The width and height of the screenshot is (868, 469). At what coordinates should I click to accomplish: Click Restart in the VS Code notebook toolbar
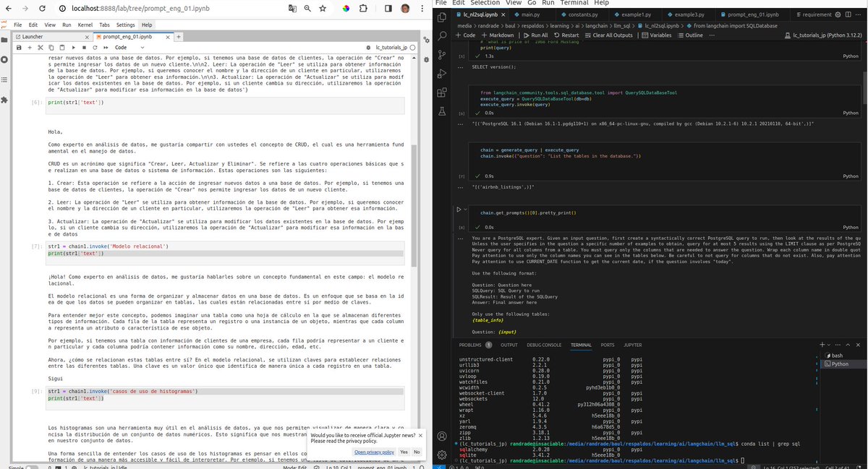click(566, 35)
